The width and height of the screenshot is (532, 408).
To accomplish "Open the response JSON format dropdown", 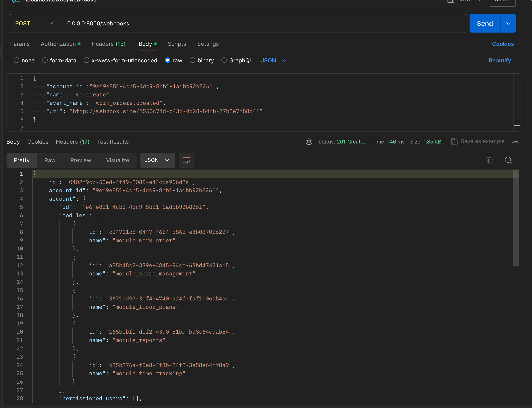I will [157, 160].
